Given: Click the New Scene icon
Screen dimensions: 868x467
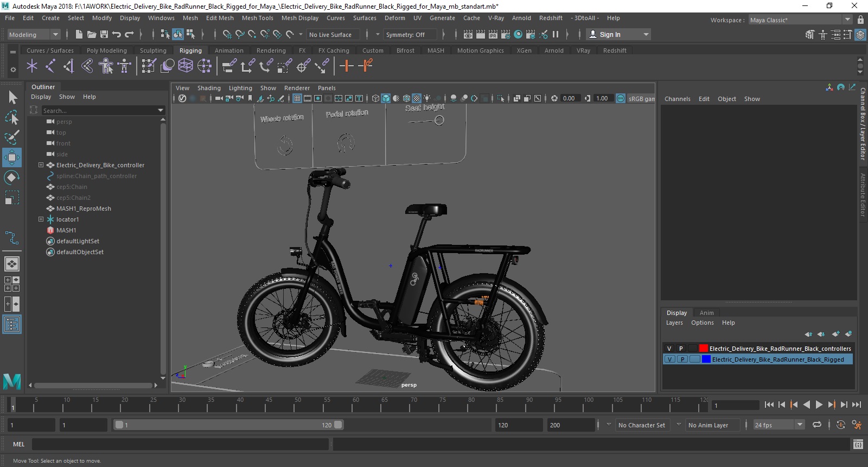Looking at the screenshot, I should 79,34.
